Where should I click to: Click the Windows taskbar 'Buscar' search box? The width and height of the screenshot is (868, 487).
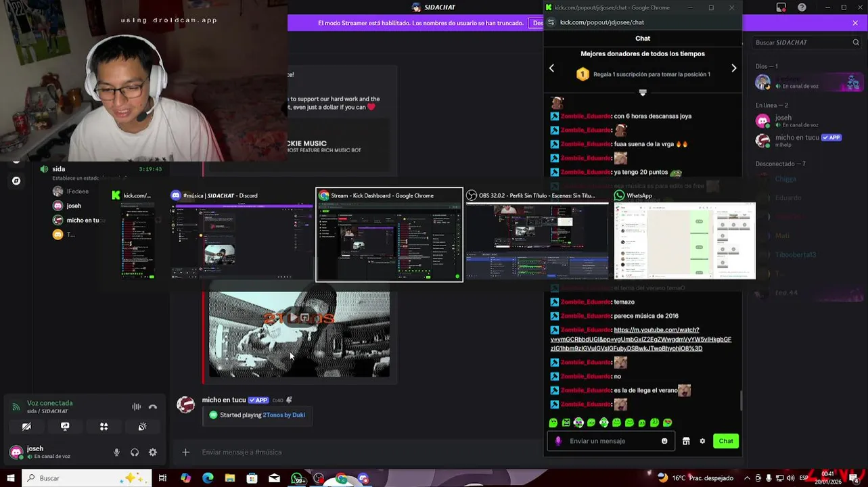pos(87,478)
